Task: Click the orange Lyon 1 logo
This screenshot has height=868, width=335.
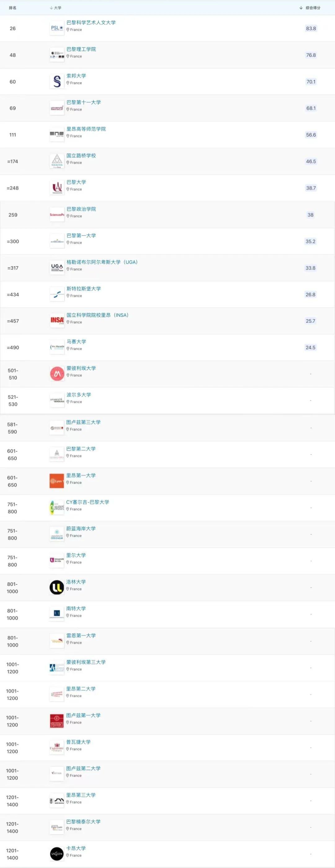Action: click(x=56, y=481)
